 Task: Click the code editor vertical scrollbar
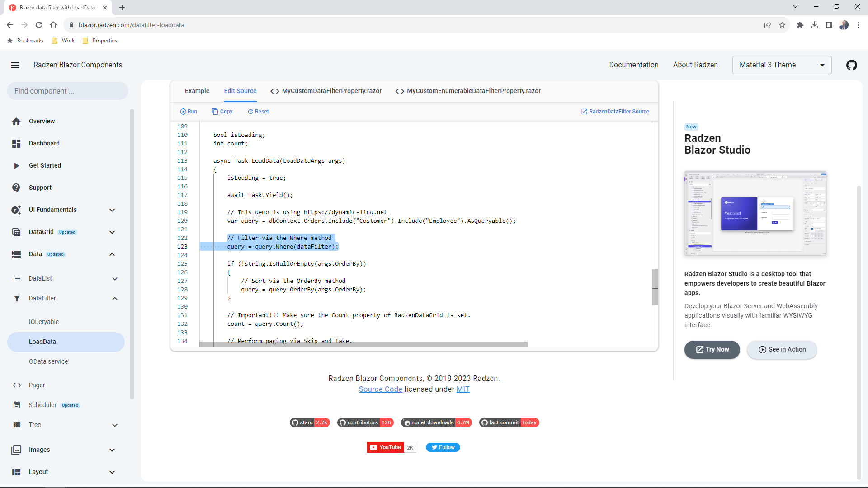(655, 287)
